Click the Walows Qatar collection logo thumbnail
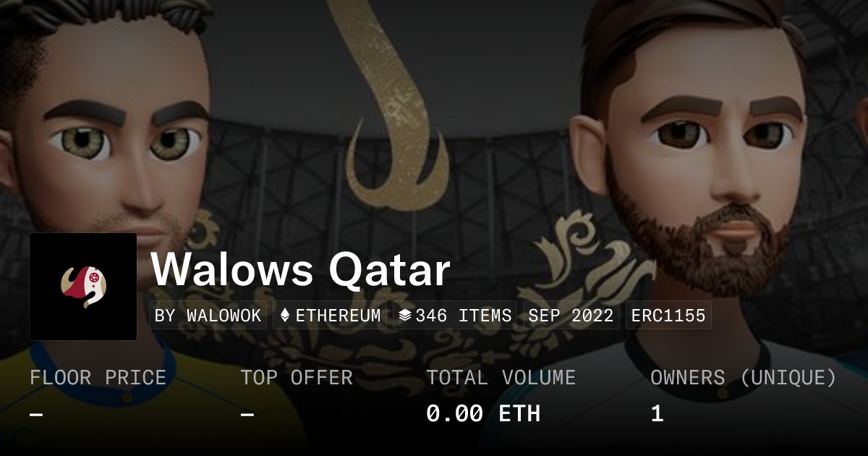 tap(83, 287)
